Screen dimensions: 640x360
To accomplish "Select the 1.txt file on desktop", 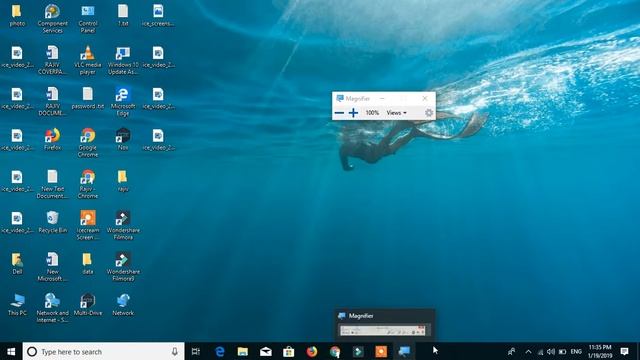I will click(123, 16).
